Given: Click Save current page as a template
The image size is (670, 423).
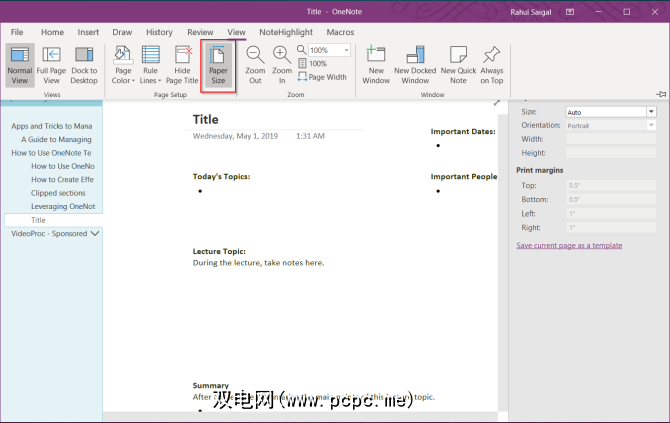Looking at the screenshot, I should pos(569,245).
